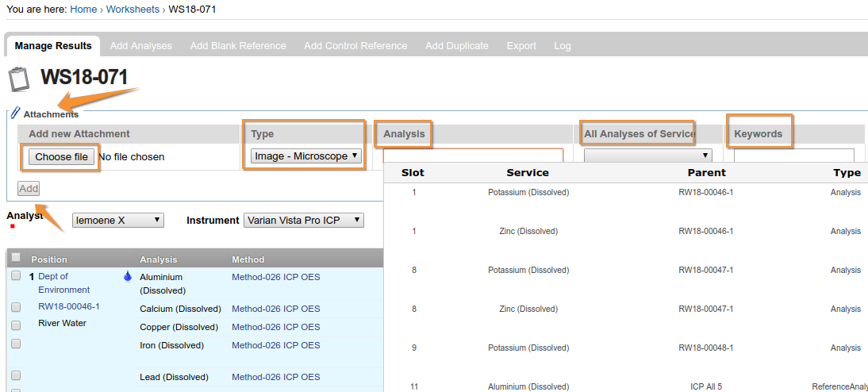The height and width of the screenshot is (392, 868).
Task: Open the Analyst dropdown showing lemoene X
Action: 117,220
